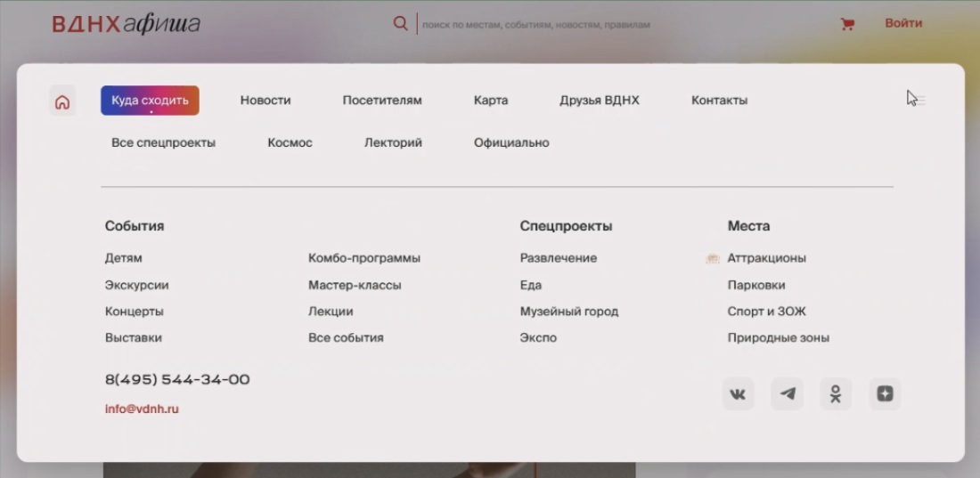Open the Посетителям menu item
The height and width of the screenshot is (478, 980).
(382, 101)
